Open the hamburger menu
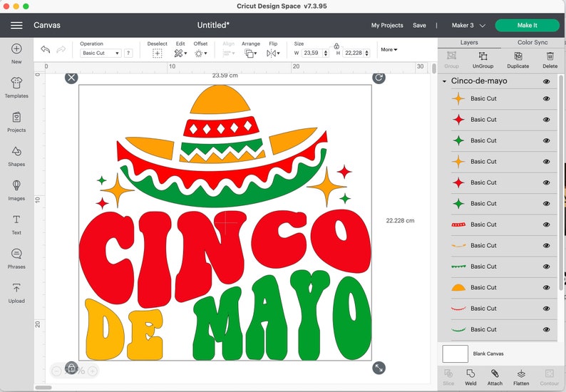 (16, 25)
